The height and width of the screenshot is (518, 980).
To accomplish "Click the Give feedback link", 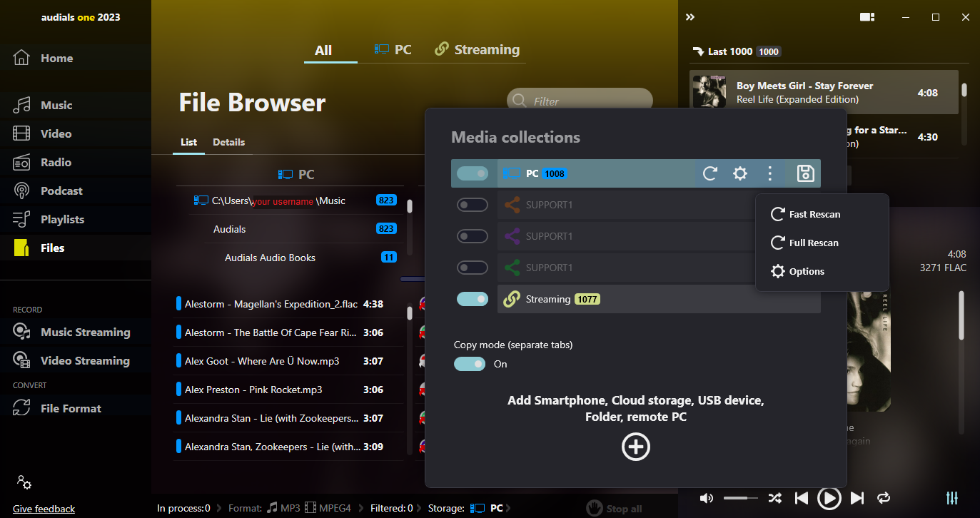I will [x=44, y=509].
